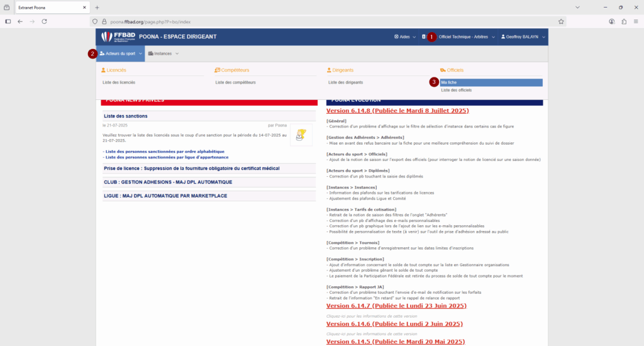
Task: Click the Dirigeants section heading
Action: pyautogui.click(x=343, y=70)
